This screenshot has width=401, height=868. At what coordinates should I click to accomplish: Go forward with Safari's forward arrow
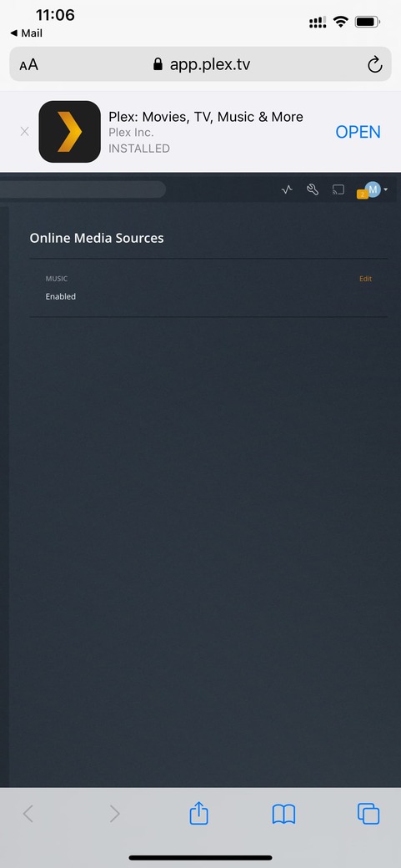114,814
